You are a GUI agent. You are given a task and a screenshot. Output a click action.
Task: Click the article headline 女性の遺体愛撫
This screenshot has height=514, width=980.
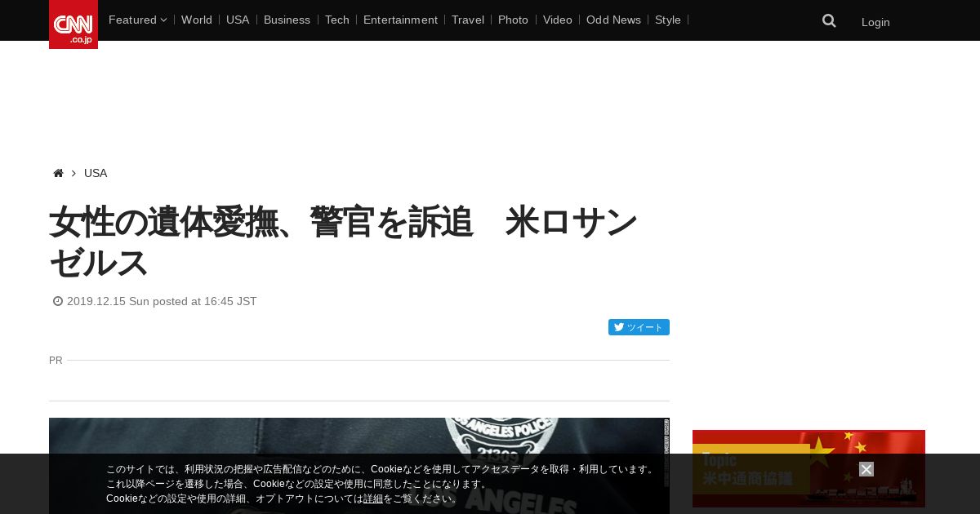point(343,242)
